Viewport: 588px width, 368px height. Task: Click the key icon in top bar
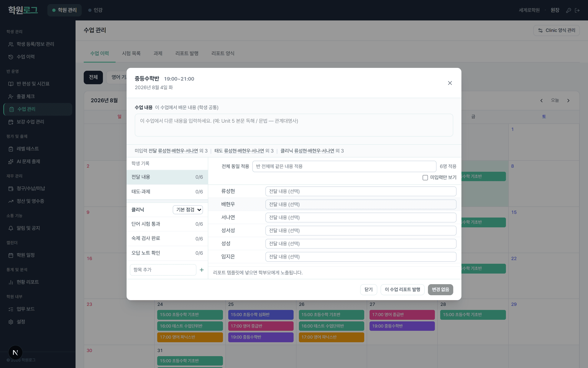[568, 10]
